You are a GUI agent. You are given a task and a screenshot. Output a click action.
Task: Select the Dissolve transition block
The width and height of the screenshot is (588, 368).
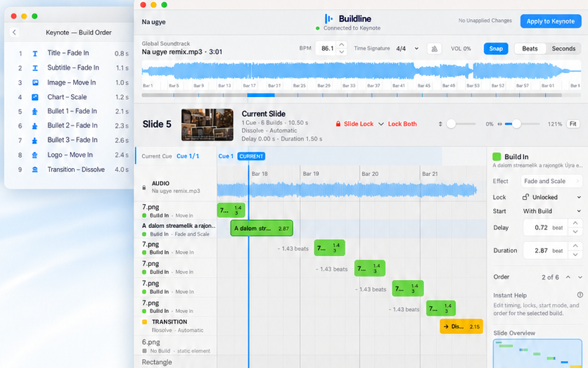click(x=461, y=326)
